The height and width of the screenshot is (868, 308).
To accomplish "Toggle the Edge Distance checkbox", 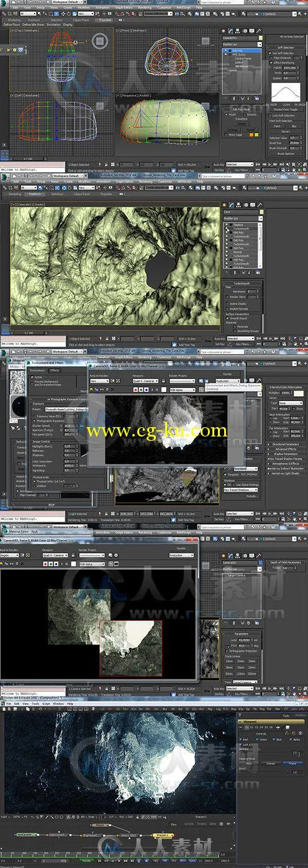I will 271,58.
